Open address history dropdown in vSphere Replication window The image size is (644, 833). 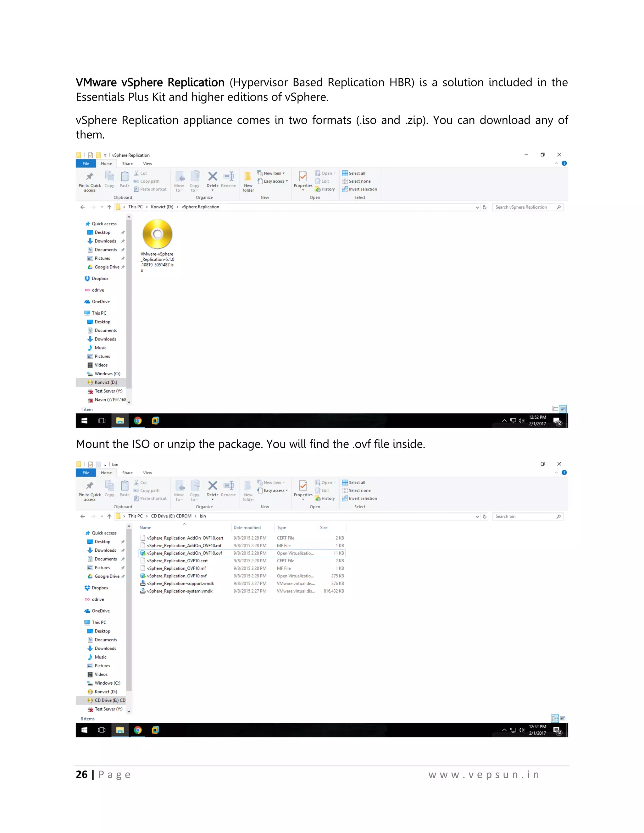tap(477, 207)
